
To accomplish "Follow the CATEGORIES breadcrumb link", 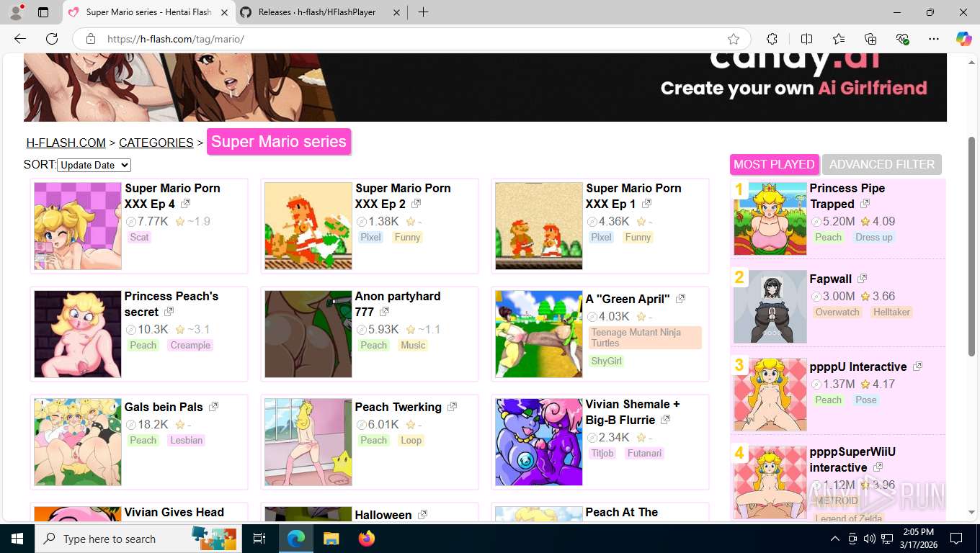I will (156, 143).
